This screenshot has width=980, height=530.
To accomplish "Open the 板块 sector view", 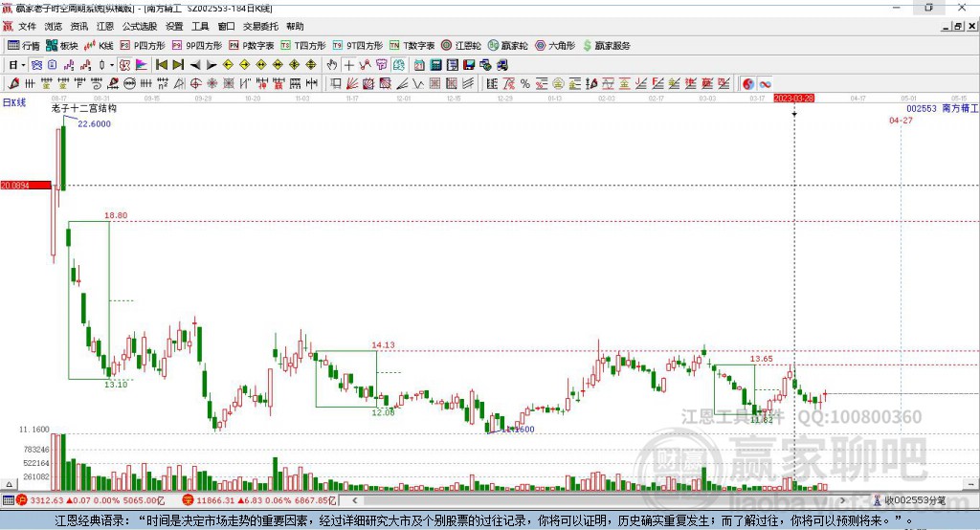I will [x=61, y=45].
